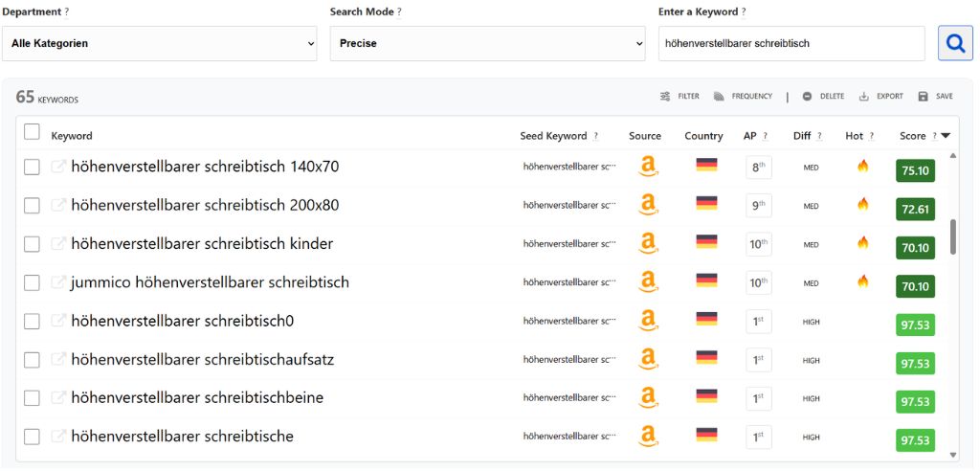Image resolution: width=980 pixels, height=471 pixels.
Task: Click keyword 'höhenverstellbarer schreibtisch kinder'
Action: [x=202, y=244]
